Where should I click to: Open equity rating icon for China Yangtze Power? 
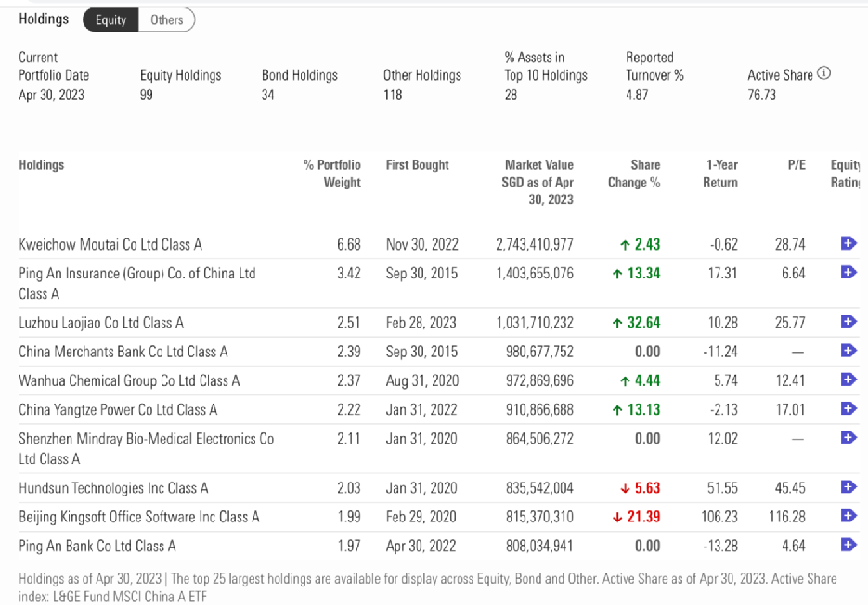point(848,408)
